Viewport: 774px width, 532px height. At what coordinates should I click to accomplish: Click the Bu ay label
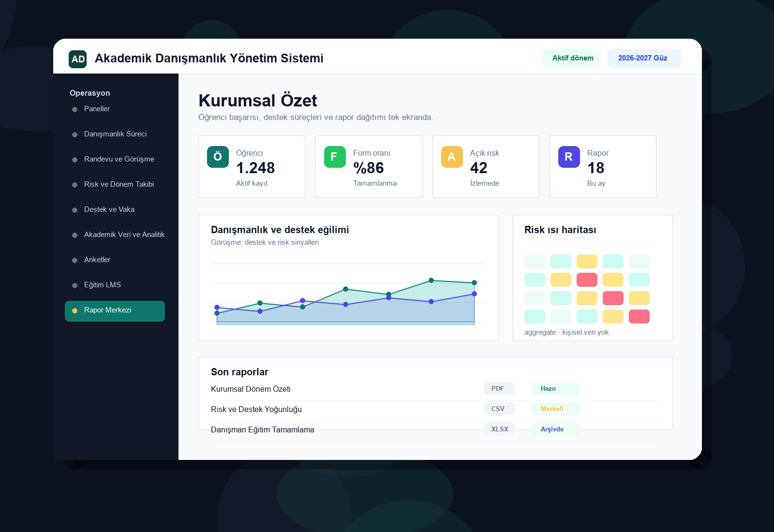596,183
